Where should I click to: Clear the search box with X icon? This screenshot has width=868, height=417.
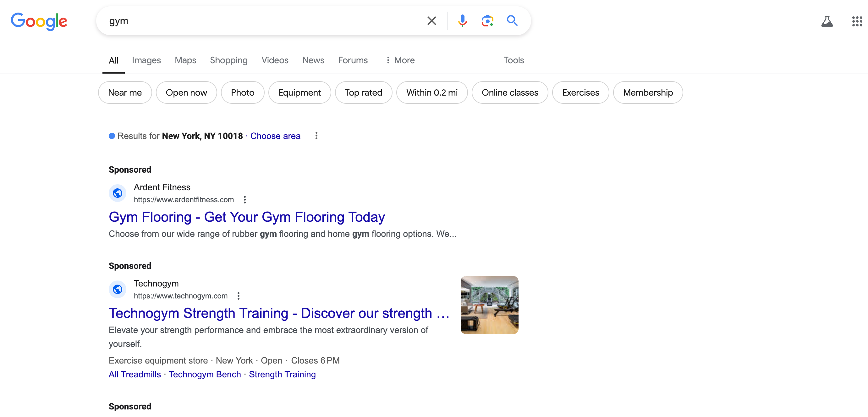pos(431,21)
